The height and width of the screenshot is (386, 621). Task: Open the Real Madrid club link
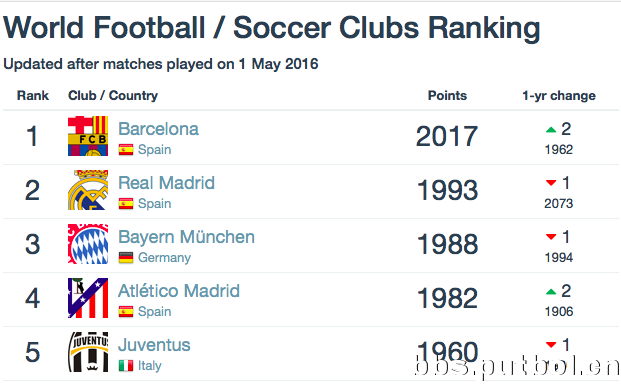166,183
